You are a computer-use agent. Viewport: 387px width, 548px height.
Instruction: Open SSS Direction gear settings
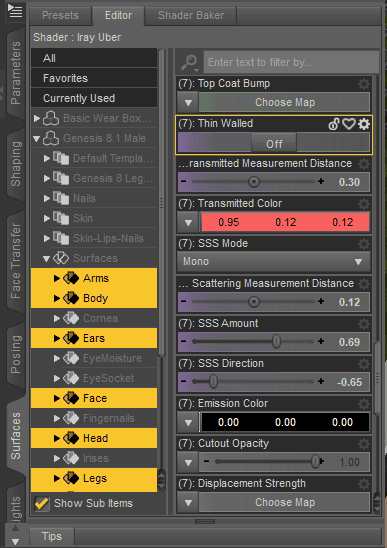tap(364, 363)
